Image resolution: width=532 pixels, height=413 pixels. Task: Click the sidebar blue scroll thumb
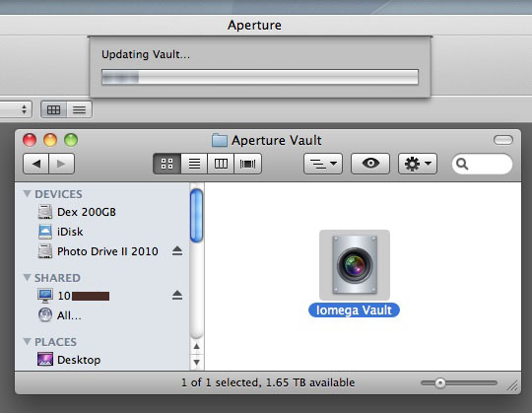click(x=196, y=216)
